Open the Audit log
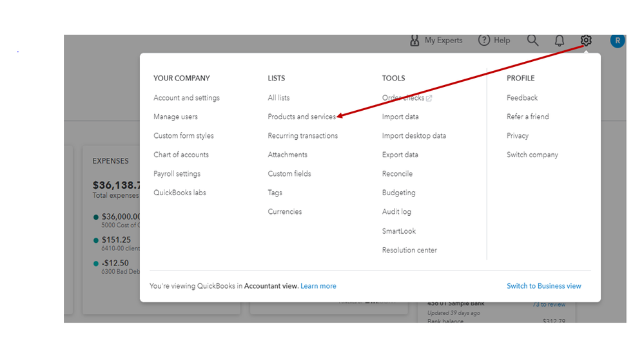The image size is (644, 362). [396, 212]
